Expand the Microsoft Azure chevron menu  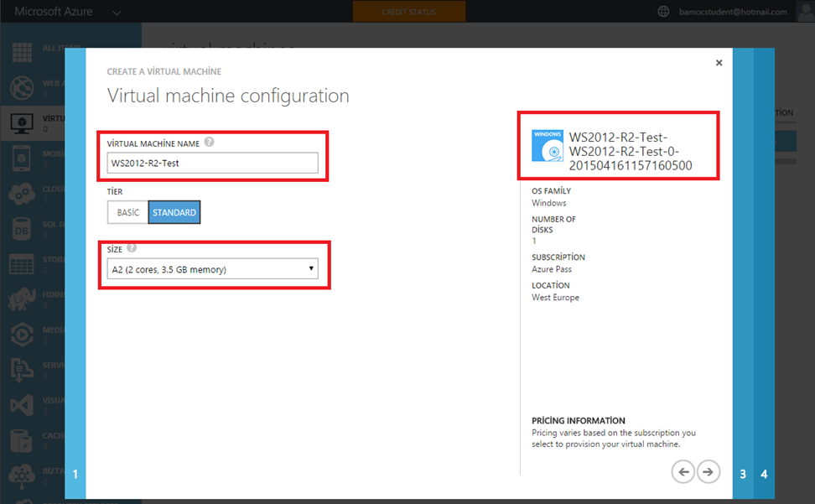click(117, 13)
